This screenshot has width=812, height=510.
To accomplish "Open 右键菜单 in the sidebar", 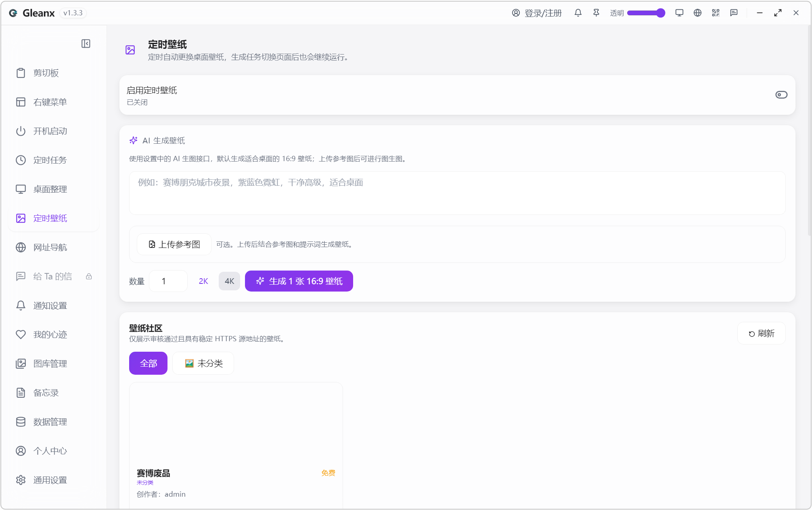I will (x=54, y=102).
